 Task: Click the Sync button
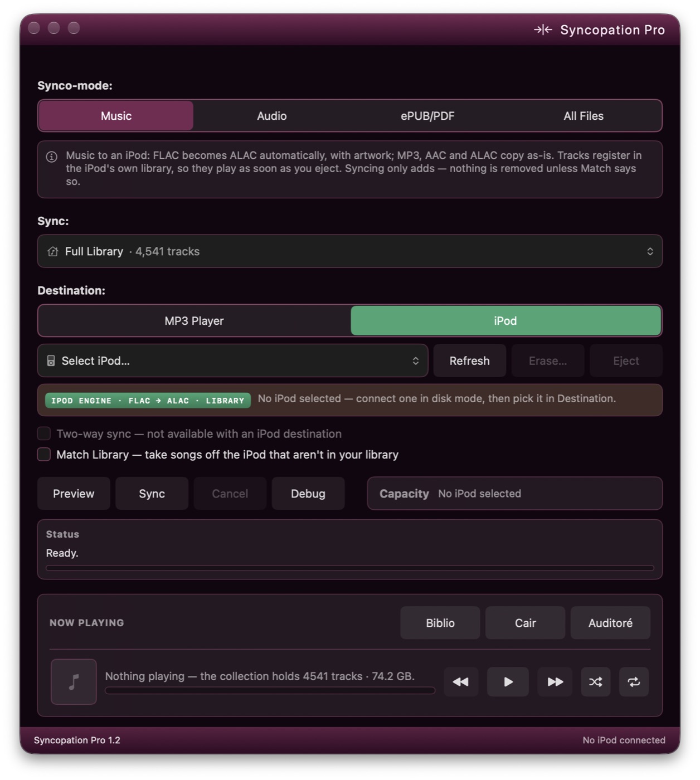pyautogui.click(x=152, y=494)
